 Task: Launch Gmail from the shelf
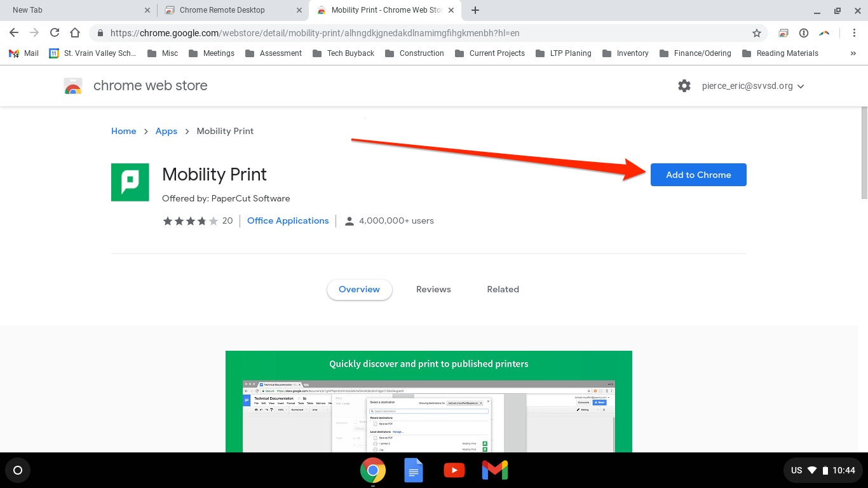click(494, 470)
